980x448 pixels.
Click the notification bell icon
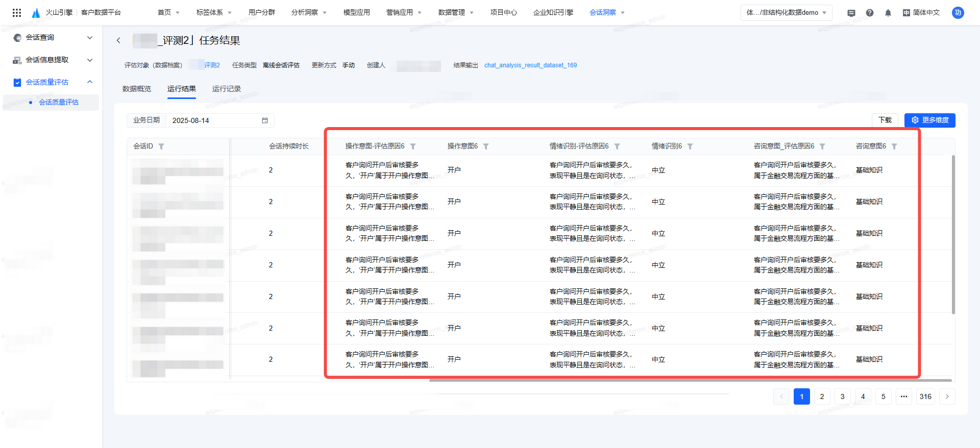(x=888, y=13)
